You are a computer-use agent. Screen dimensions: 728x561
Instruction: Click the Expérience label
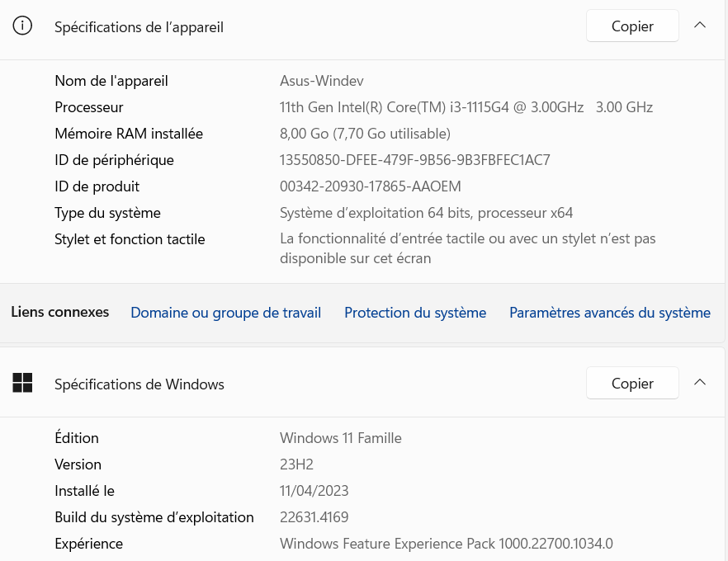click(x=88, y=544)
